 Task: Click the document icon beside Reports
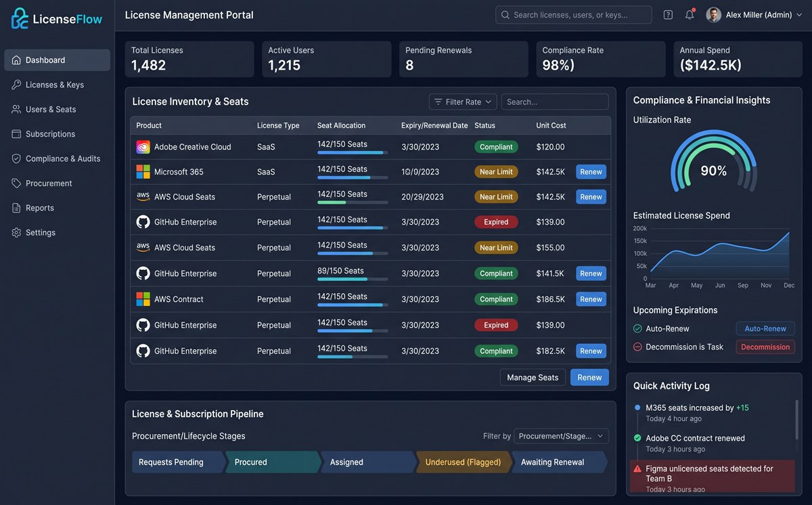pyautogui.click(x=16, y=208)
